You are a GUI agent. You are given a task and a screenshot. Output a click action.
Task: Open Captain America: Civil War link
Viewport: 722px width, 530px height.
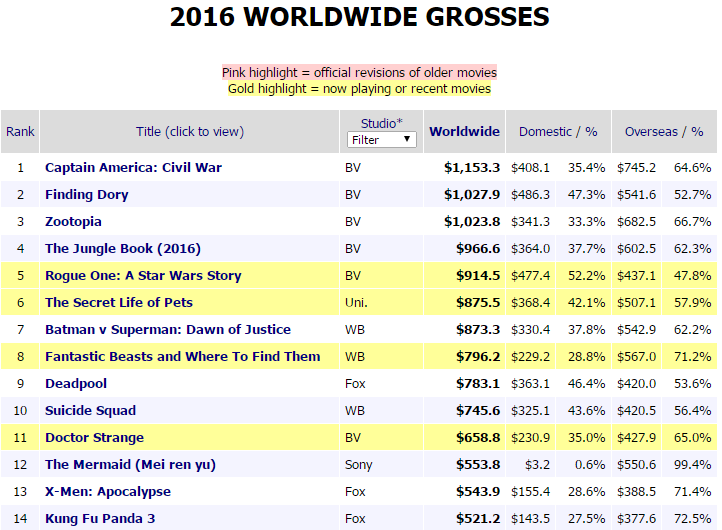pyautogui.click(x=133, y=167)
